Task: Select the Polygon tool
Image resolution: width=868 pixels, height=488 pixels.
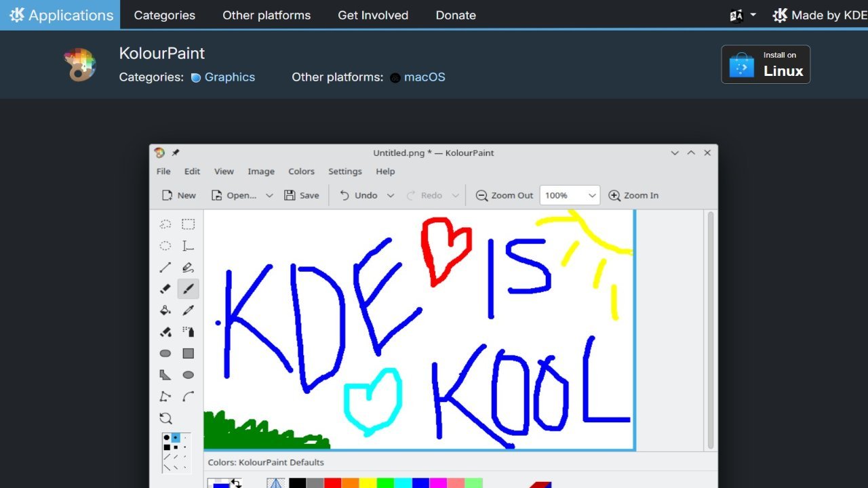Action: [165, 375]
